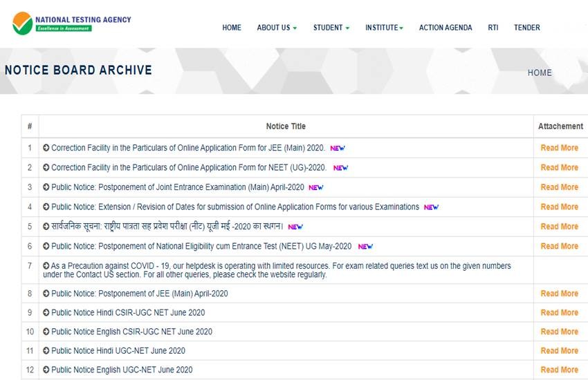Click the HOME breadcrumb link
The width and height of the screenshot is (588, 380).
click(x=540, y=73)
